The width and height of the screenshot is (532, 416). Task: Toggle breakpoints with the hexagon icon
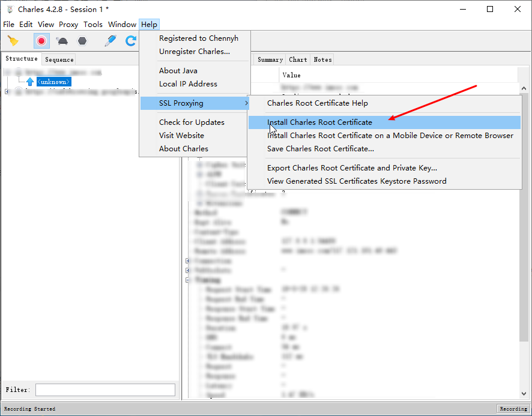(x=82, y=41)
